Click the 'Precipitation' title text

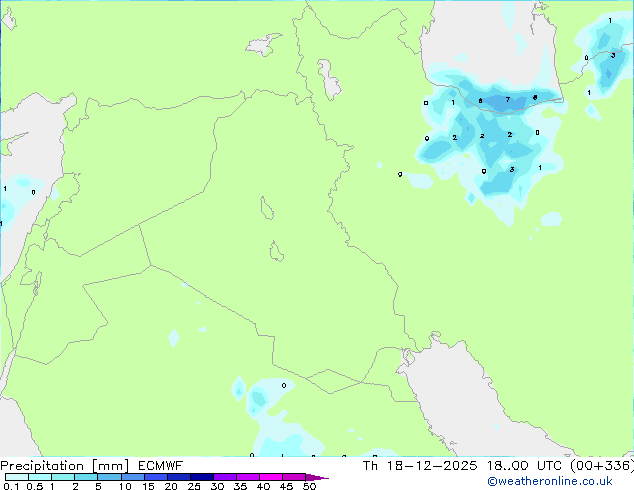42,466
